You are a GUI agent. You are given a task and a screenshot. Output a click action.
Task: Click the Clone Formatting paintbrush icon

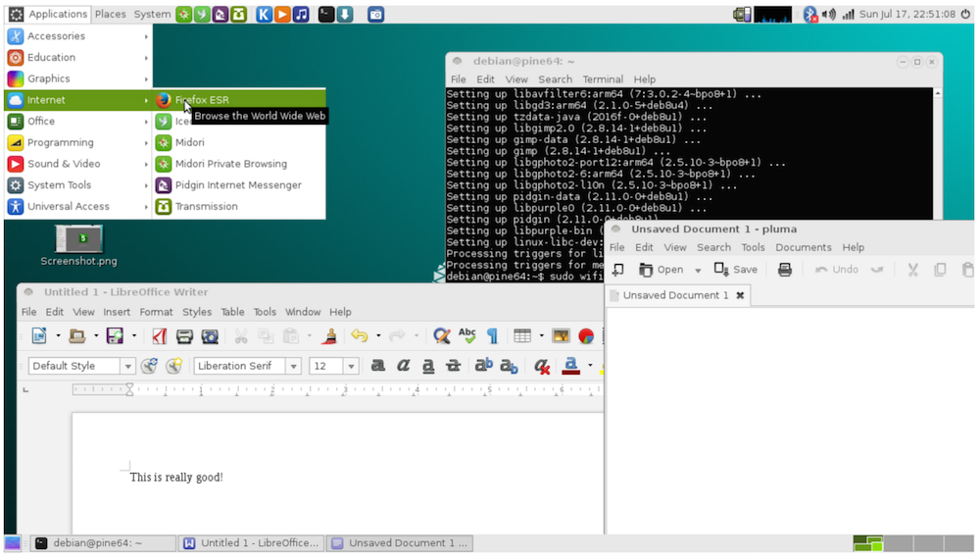pos(330,336)
